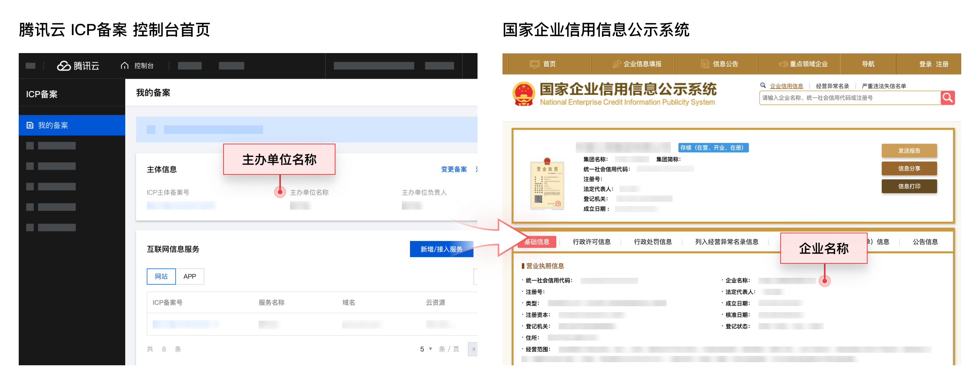Switch to the APP tab
Image resolution: width=980 pixels, height=384 pixels.
(x=190, y=276)
